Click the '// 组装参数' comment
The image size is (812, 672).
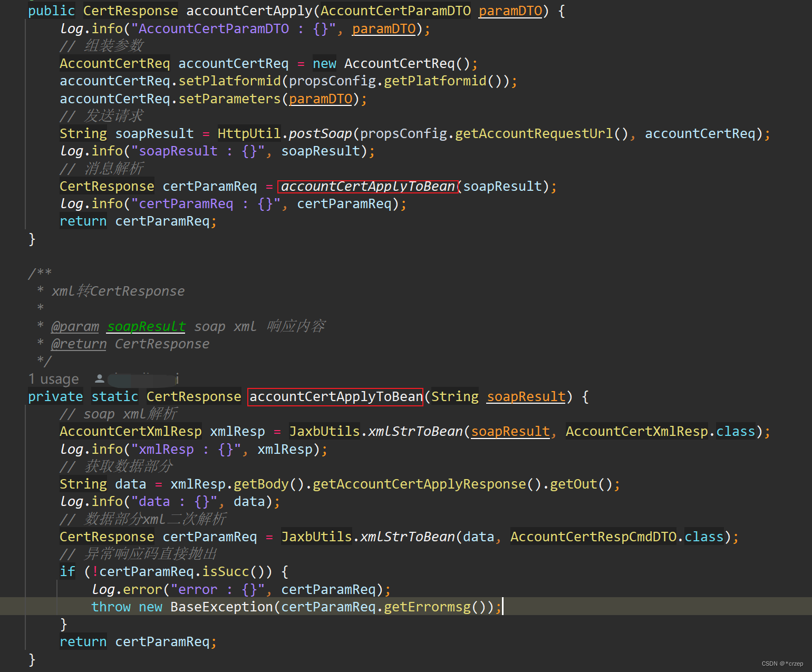101,46
